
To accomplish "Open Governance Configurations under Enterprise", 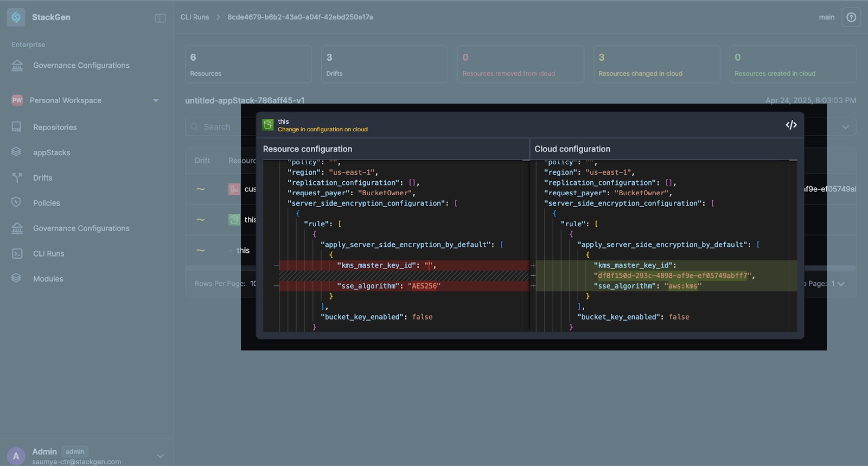I will click(81, 65).
